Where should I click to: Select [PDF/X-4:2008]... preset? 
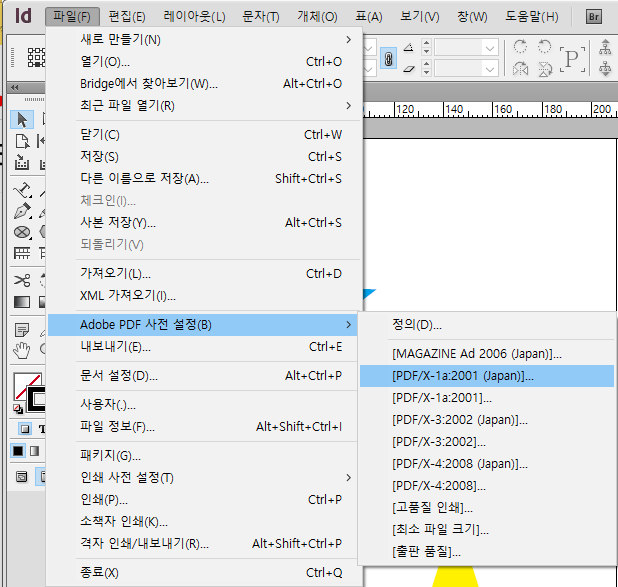(x=487, y=486)
